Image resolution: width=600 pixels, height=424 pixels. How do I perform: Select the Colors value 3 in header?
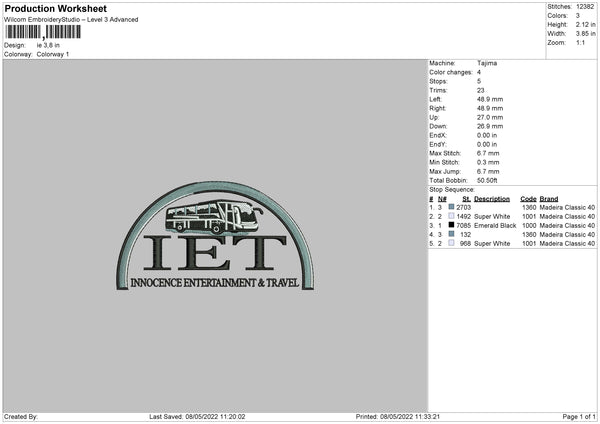(x=578, y=16)
